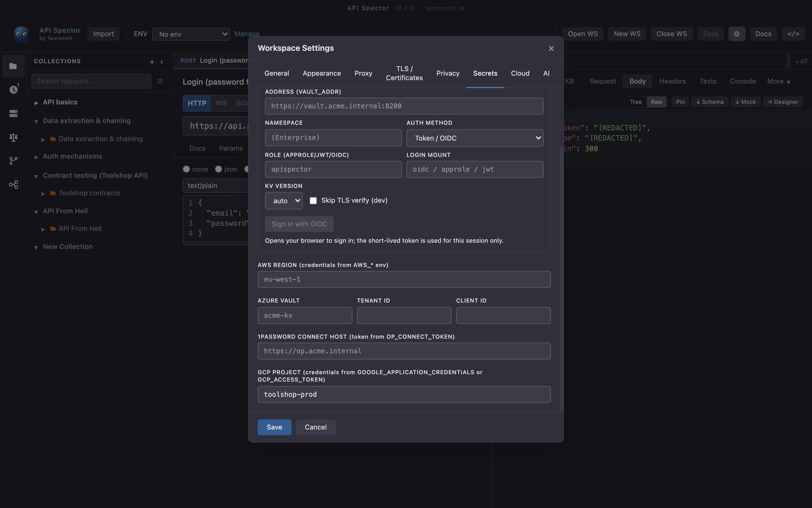Send response to Designer
The height and width of the screenshot is (508, 812).
(x=782, y=102)
